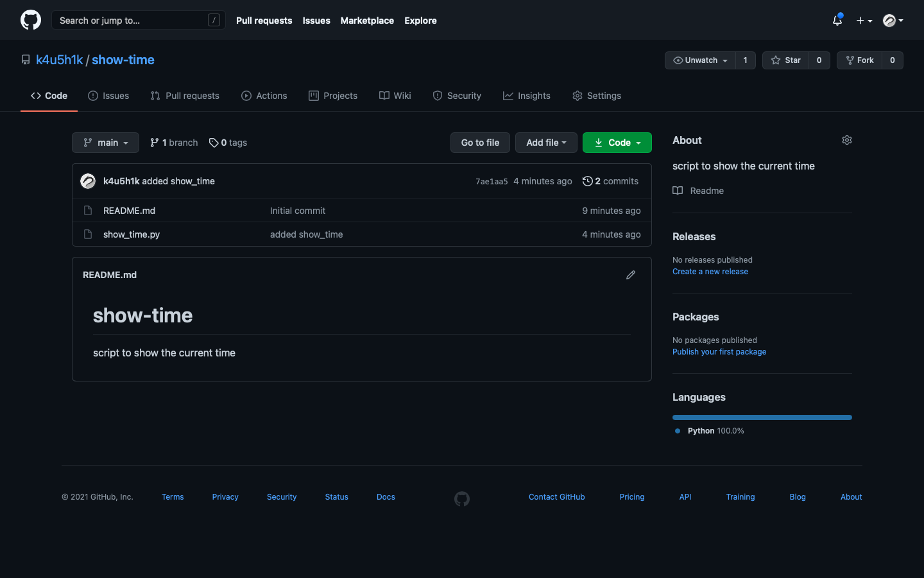The image size is (924, 578).
Task: Open the Pull requests repository tab
Action: 185,96
